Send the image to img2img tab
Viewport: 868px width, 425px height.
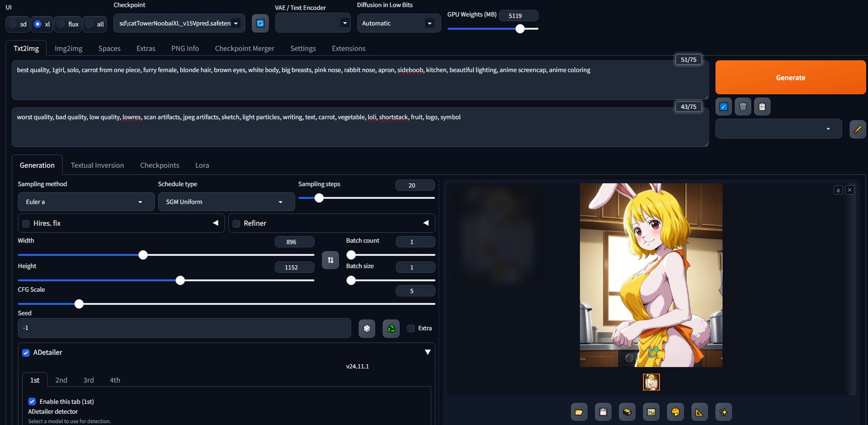pyautogui.click(x=651, y=412)
